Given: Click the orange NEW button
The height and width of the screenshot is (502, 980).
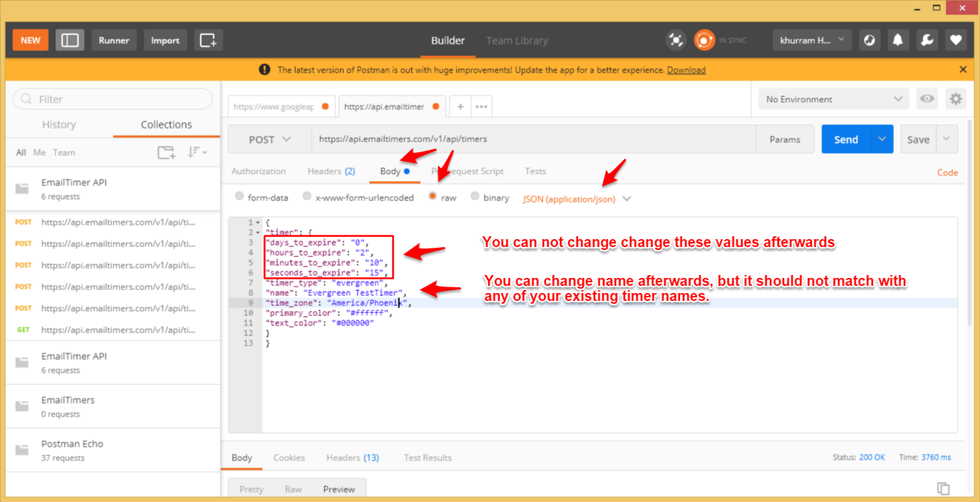Looking at the screenshot, I should click(x=30, y=40).
